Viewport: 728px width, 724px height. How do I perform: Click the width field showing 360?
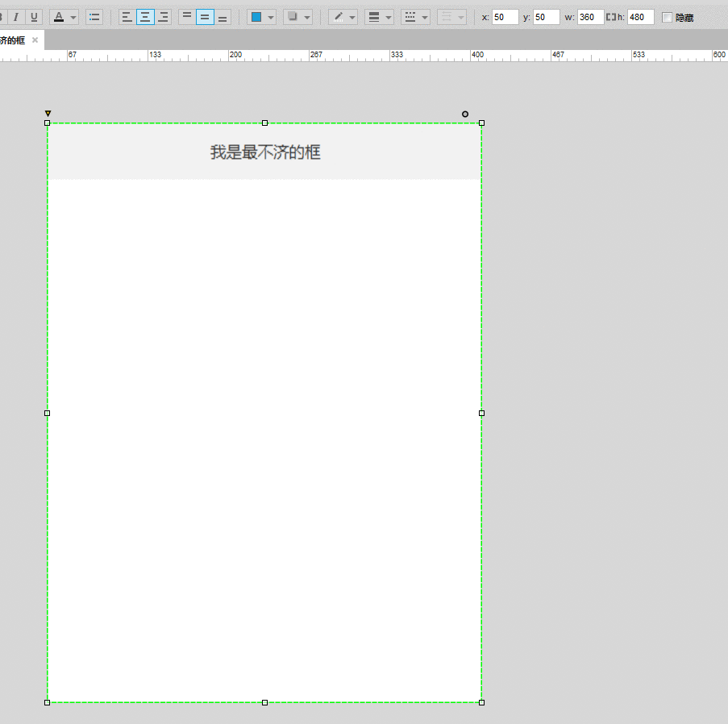point(591,17)
